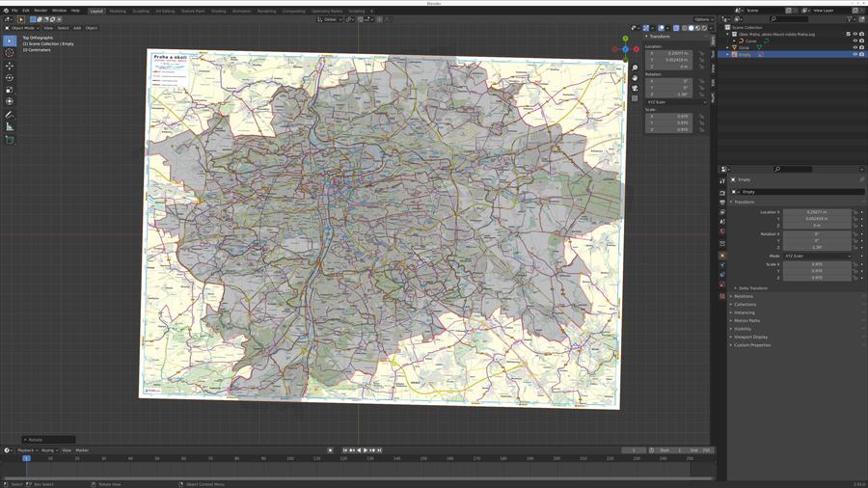Choose the Scale tool in the left toolbar

click(10, 90)
